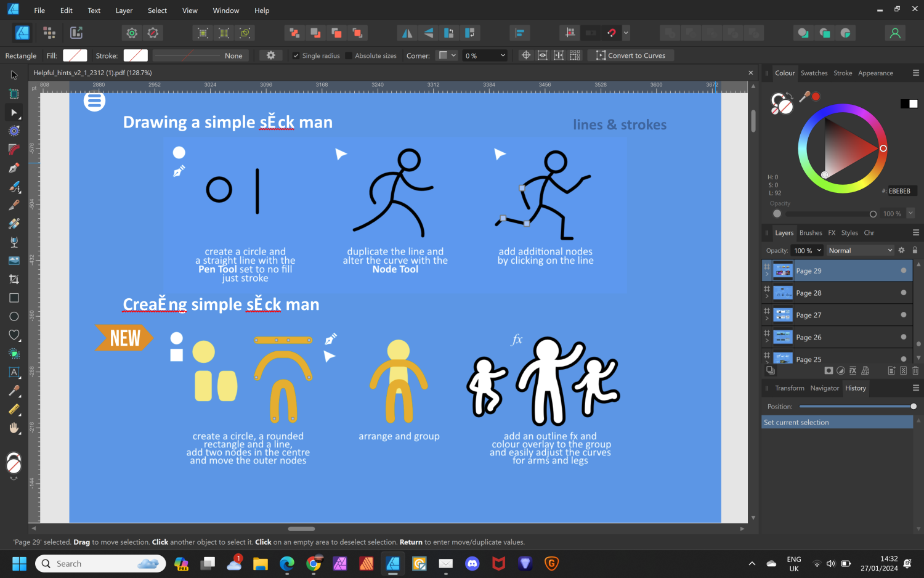
Task: Add a mask layer in the Layers panel
Action: coord(829,370)
